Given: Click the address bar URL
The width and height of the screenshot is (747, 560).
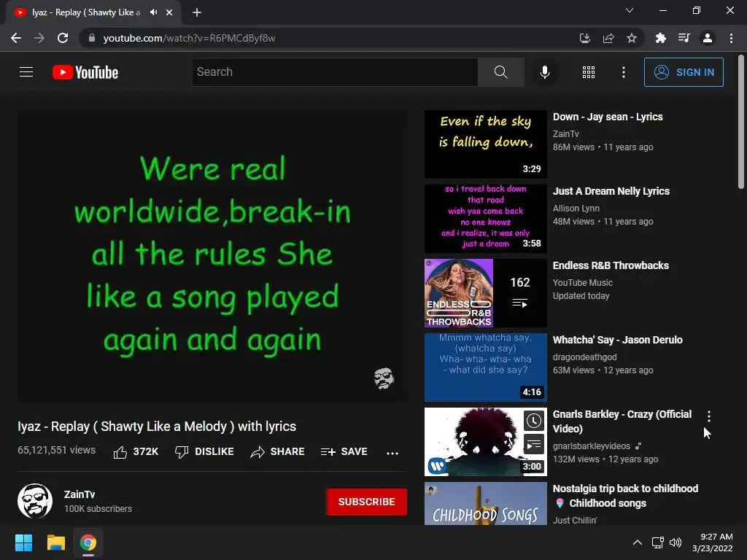Looking at the screenshot, I should (189, 38).
